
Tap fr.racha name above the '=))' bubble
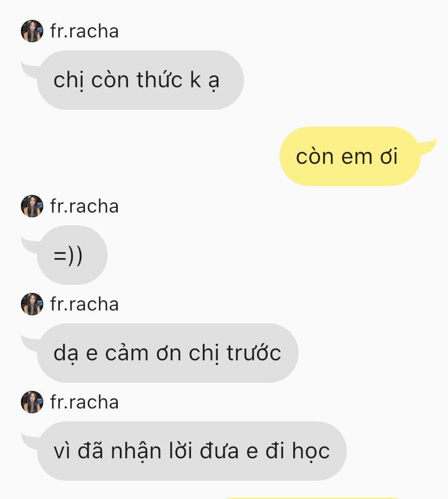tap(85, 206)
